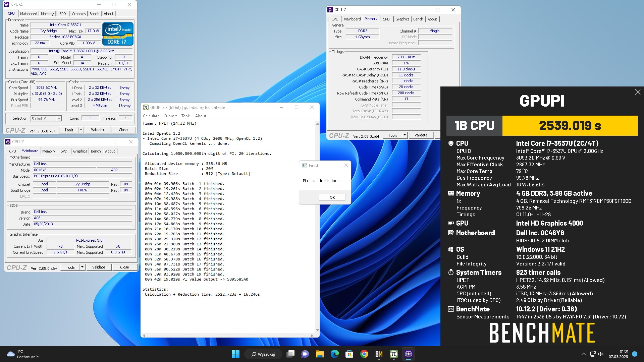644x362 pixels.
Task: Open Tools dropdown arrow in CPU-Z Mainboard window
Action: click(82, 267)
